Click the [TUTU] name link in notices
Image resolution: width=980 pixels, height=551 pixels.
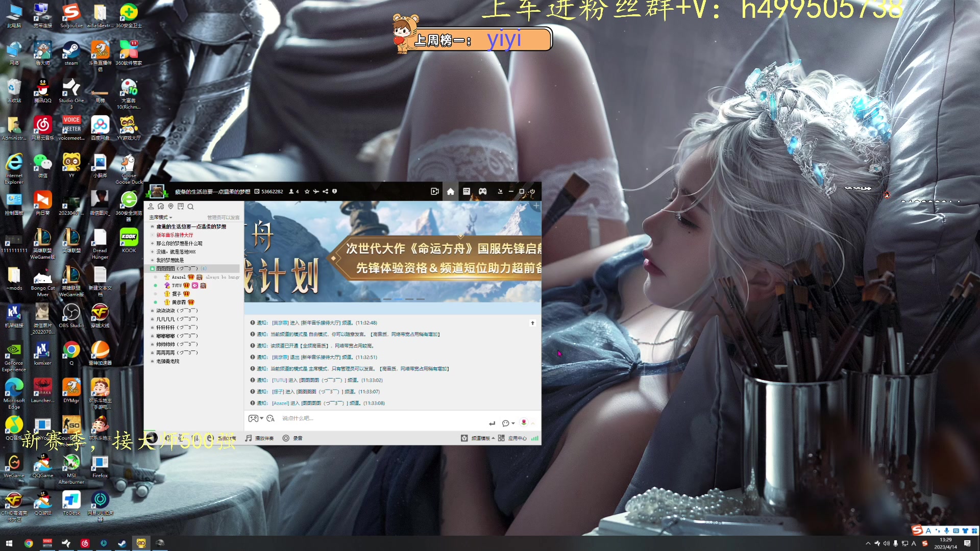279,381
